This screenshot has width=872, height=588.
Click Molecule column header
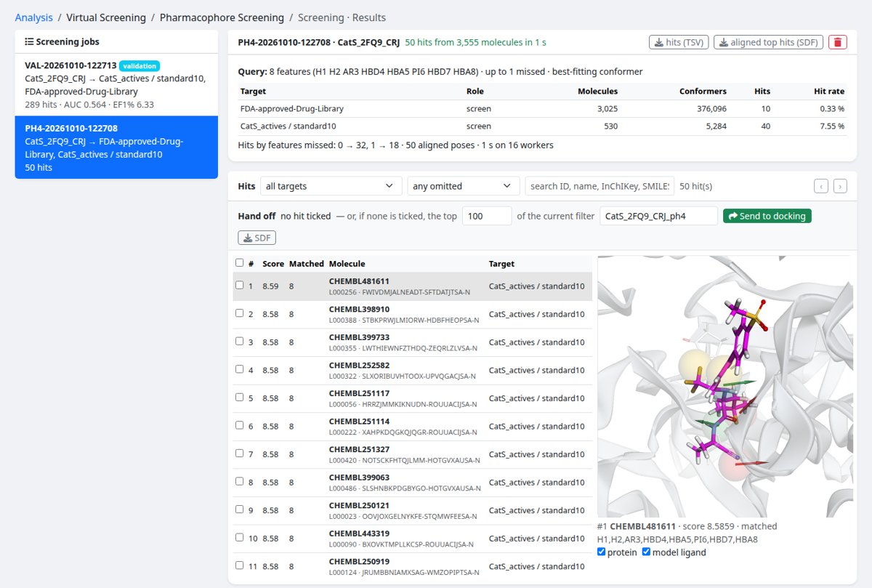click(x=347, y=264)
